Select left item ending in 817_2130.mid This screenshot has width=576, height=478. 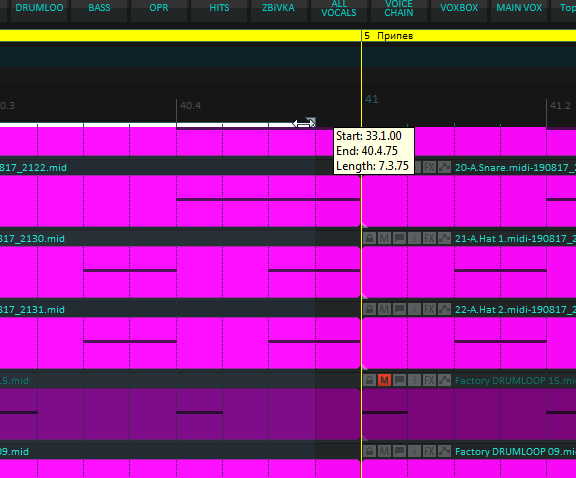coord(32,238)
